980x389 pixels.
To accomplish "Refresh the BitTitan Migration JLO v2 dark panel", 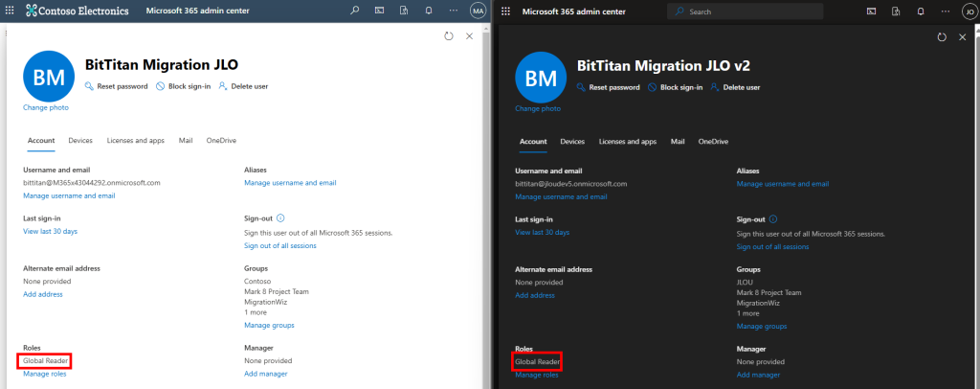I will click(x=942, y=37).
